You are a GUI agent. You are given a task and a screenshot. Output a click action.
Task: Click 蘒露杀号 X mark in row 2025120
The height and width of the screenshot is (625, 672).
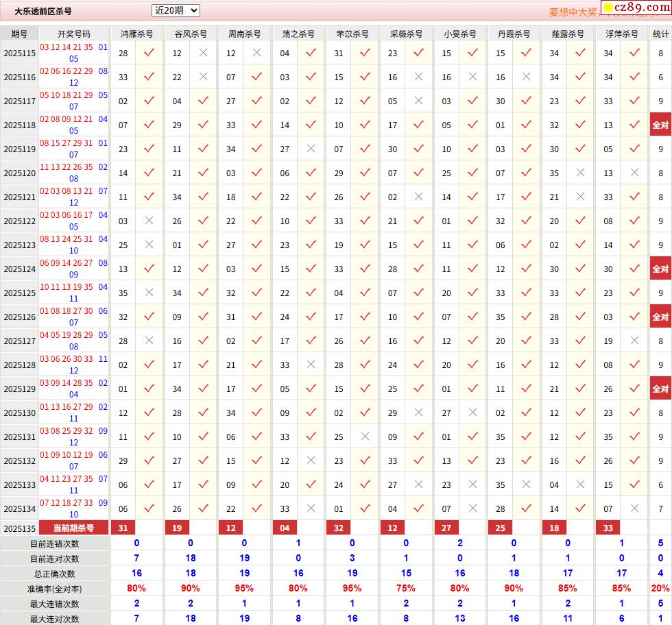(580, 173)
